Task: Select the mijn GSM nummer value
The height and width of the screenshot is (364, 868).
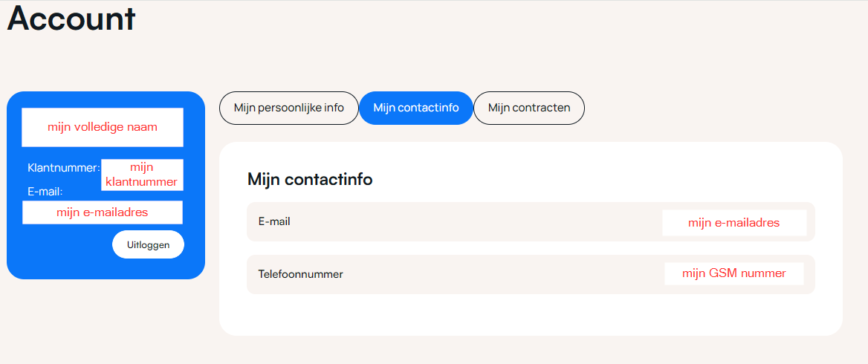Action: (733, 273)
